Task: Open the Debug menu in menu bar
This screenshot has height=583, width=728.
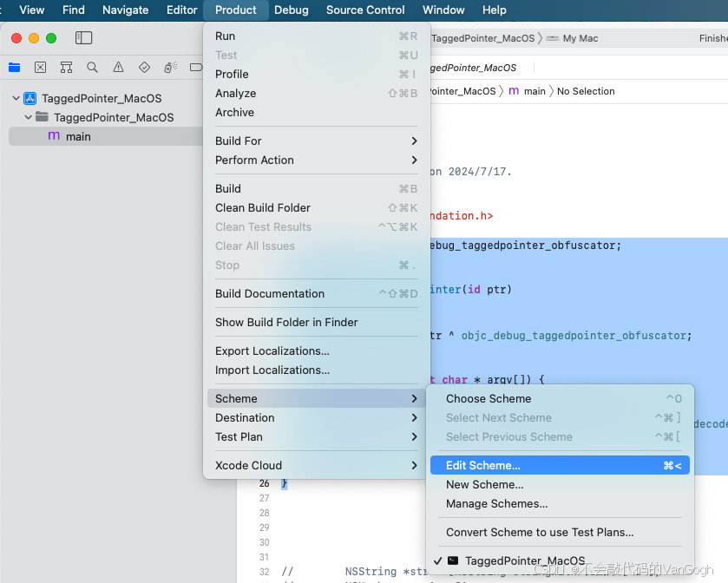Action: point(291,10)
